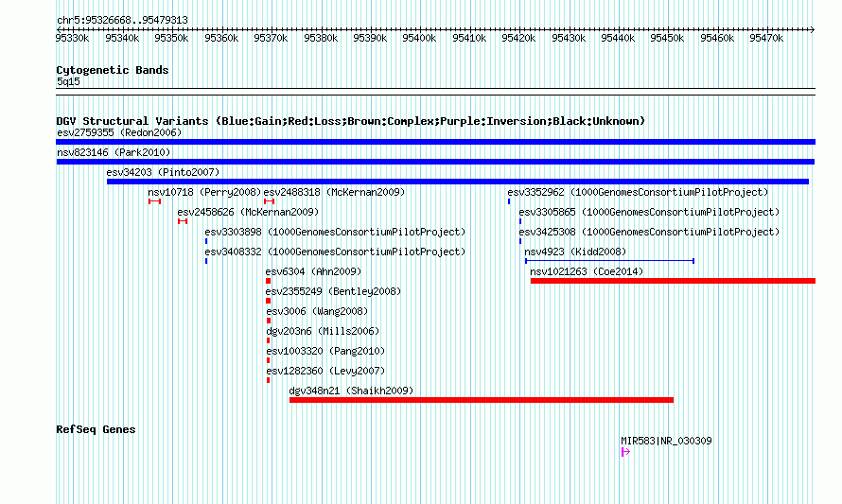
Task: Open the nsv1021263 (Coe2014) label
Action: 587,271
